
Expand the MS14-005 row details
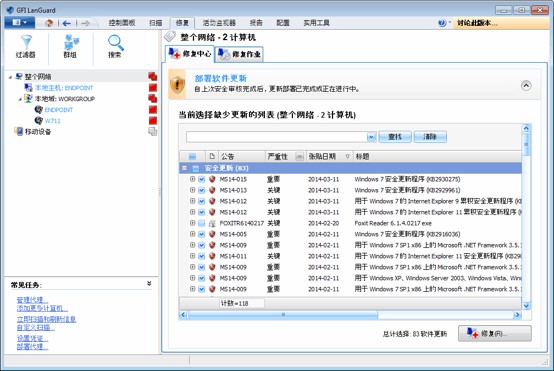click(x=193, y=234)
